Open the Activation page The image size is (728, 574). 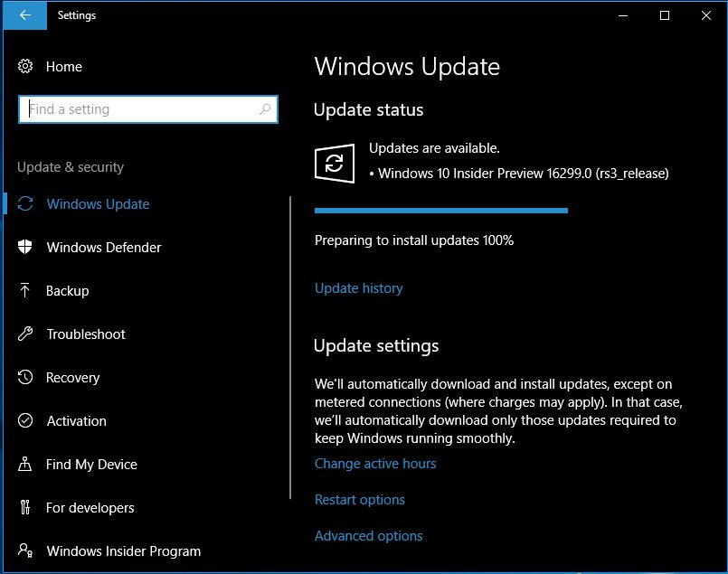(77, 421)
